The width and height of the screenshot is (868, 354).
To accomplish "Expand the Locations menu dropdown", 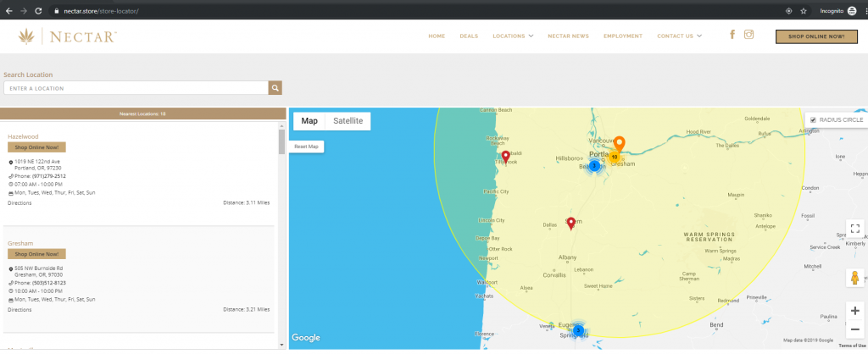I will [513, 36].
